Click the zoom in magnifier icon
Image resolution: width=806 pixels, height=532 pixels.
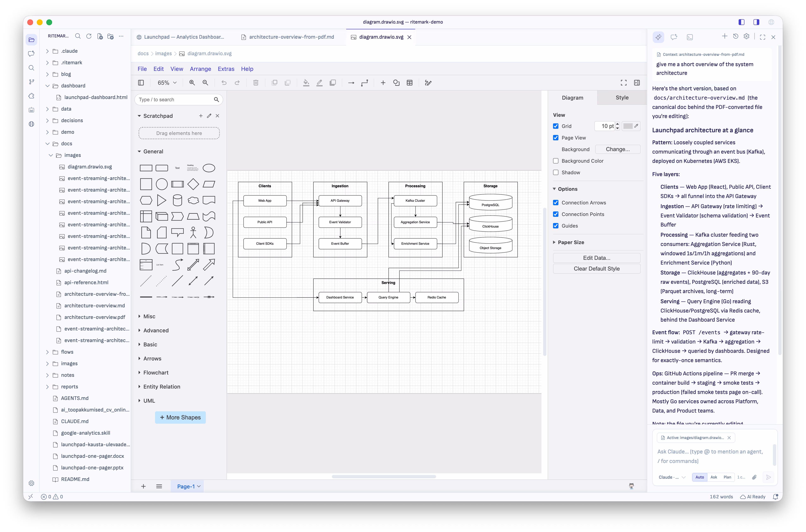192,83
